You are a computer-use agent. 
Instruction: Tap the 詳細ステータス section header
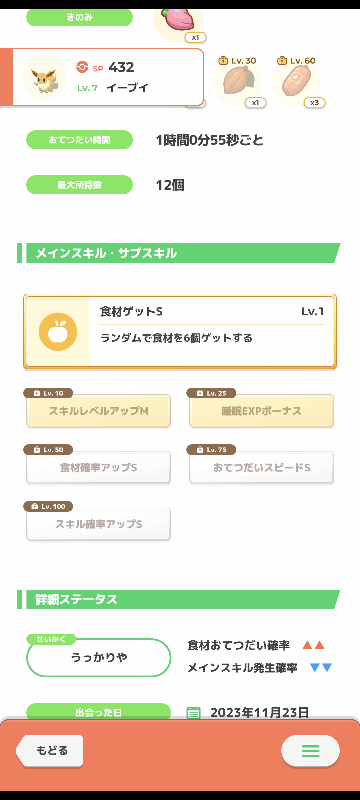[x=178, y=599]
